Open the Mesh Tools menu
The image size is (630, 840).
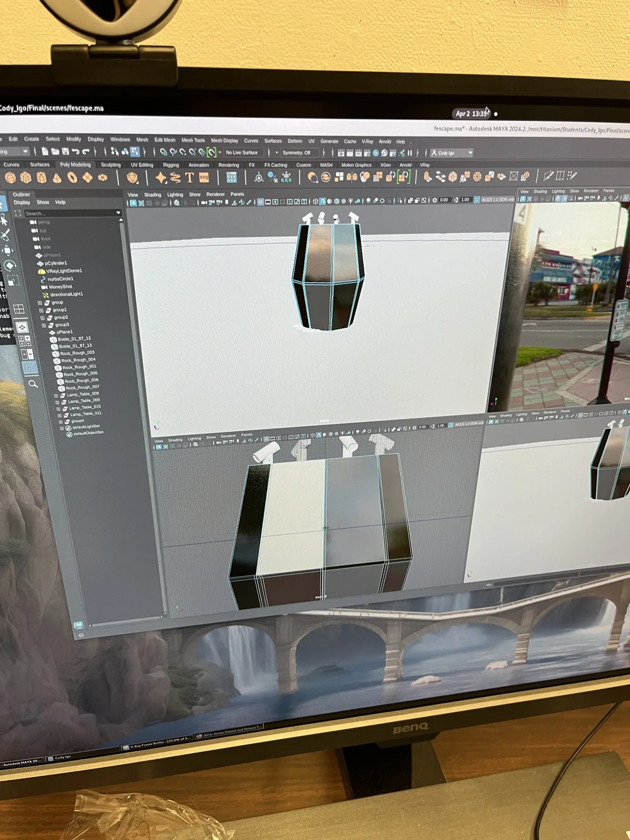point(193,140)
